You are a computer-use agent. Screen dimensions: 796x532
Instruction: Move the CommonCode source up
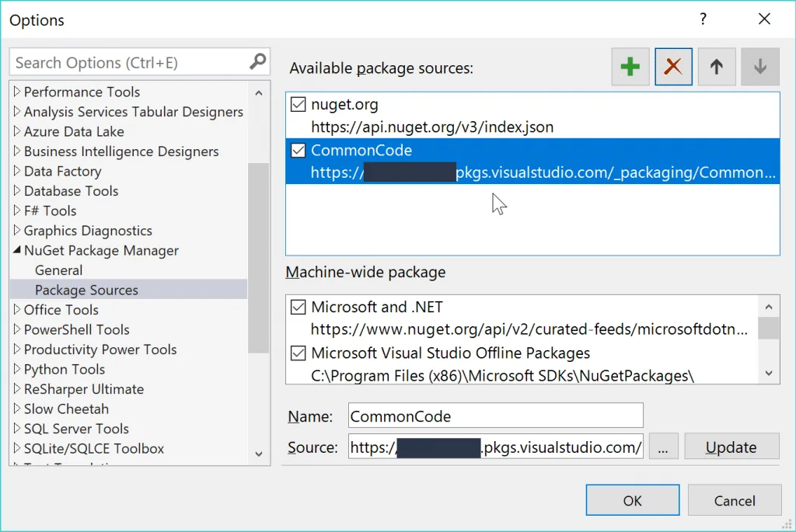717,66
